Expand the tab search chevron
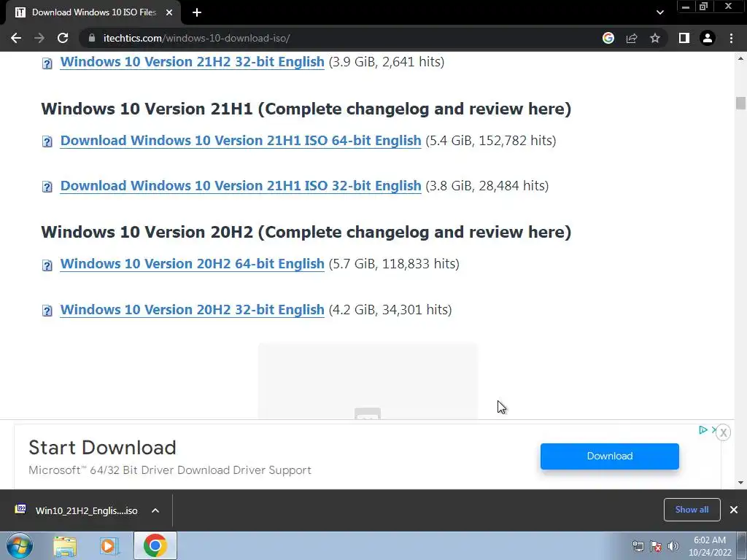Screen dimensions: 747x560 [659, 12]
